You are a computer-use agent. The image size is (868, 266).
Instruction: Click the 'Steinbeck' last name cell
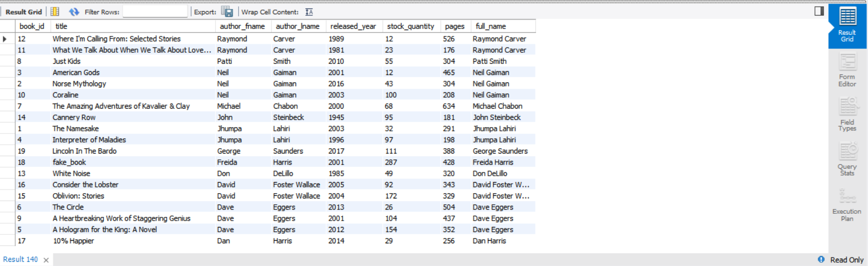click(x=298, y=117)
